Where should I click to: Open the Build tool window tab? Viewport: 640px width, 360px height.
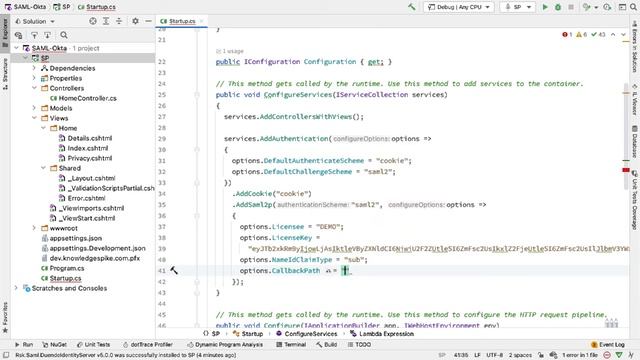pyautogui.click(x=327, y=344)
